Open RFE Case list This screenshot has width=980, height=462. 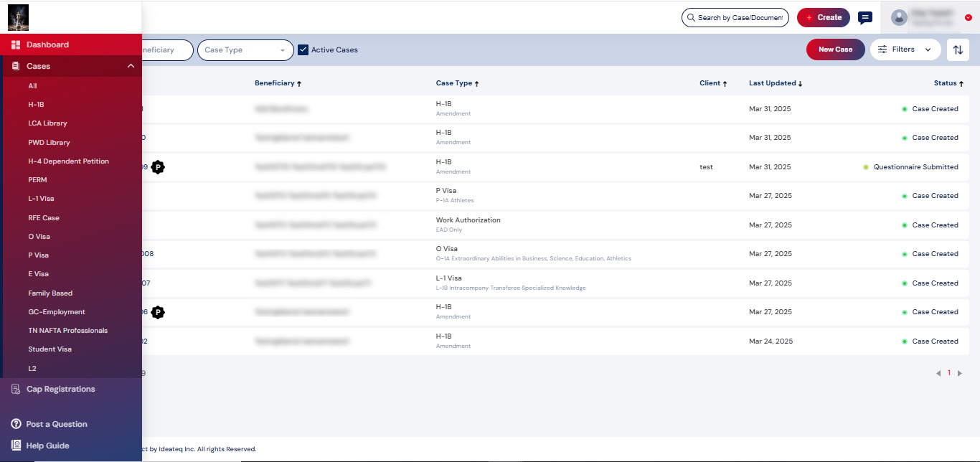pyautogui.click(x=44, y=218)
